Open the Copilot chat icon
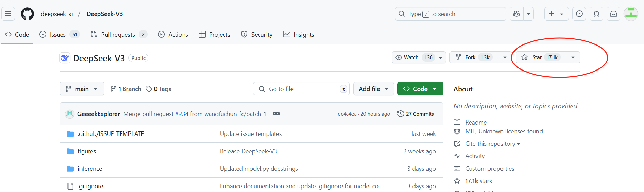The image size is (644, 192). click(517, 14)
